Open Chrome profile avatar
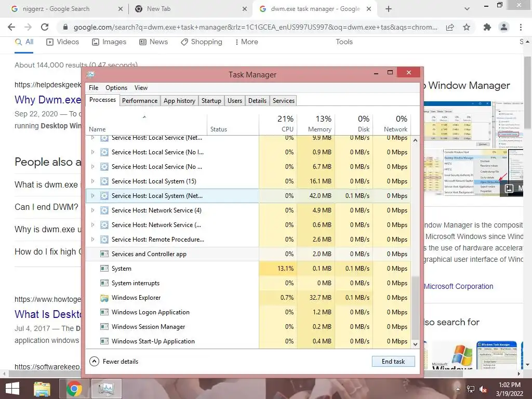The image size is (532, 399). pos(504,27)
